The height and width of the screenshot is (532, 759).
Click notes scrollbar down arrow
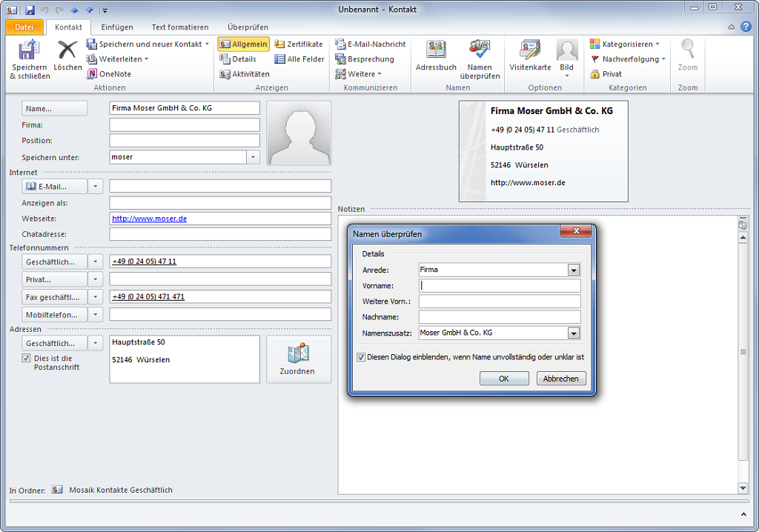point(743,488)
